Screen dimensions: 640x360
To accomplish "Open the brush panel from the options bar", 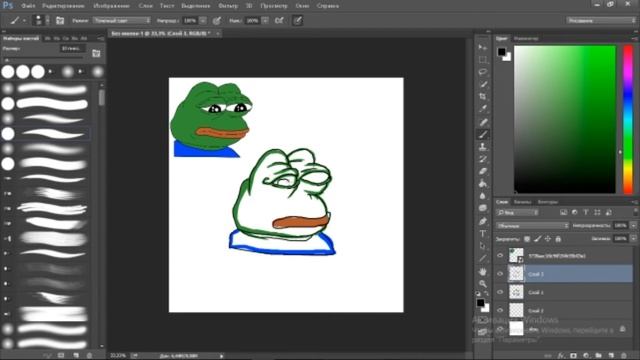I will 60,20.
